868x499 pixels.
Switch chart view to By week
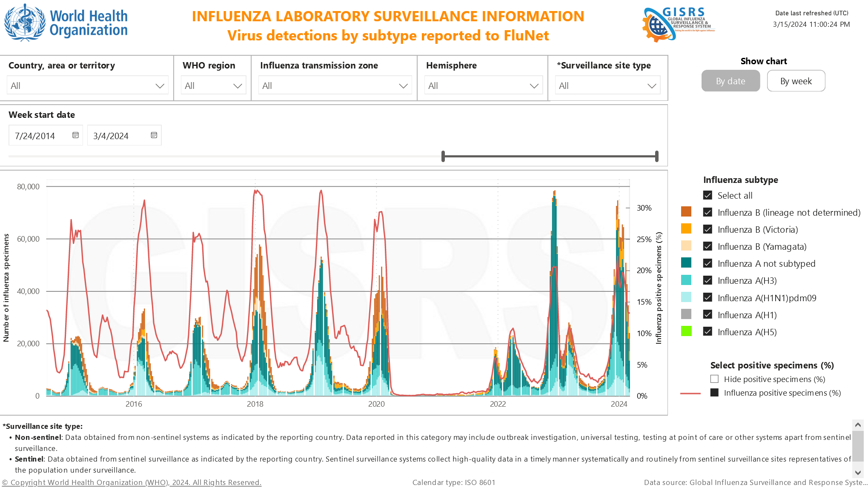tap(796, 81)
